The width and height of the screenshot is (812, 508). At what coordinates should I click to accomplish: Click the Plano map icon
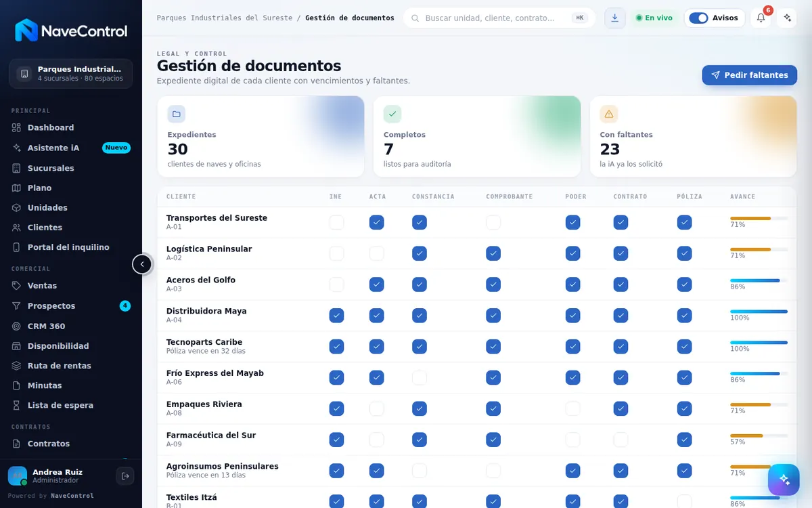point(17,188)
